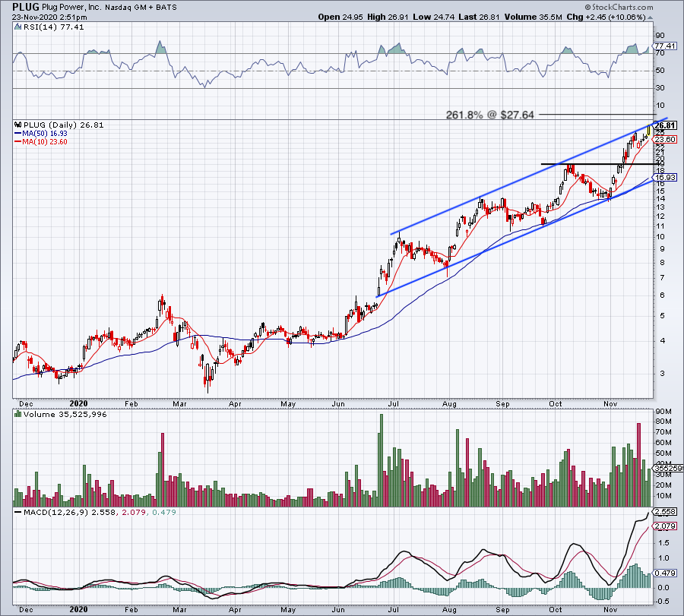Image resolution: width=684 pixels, height=616 pixels.
Task: Click the RSI indicator icon beside RSI(14)
Action: pos(17,27)
